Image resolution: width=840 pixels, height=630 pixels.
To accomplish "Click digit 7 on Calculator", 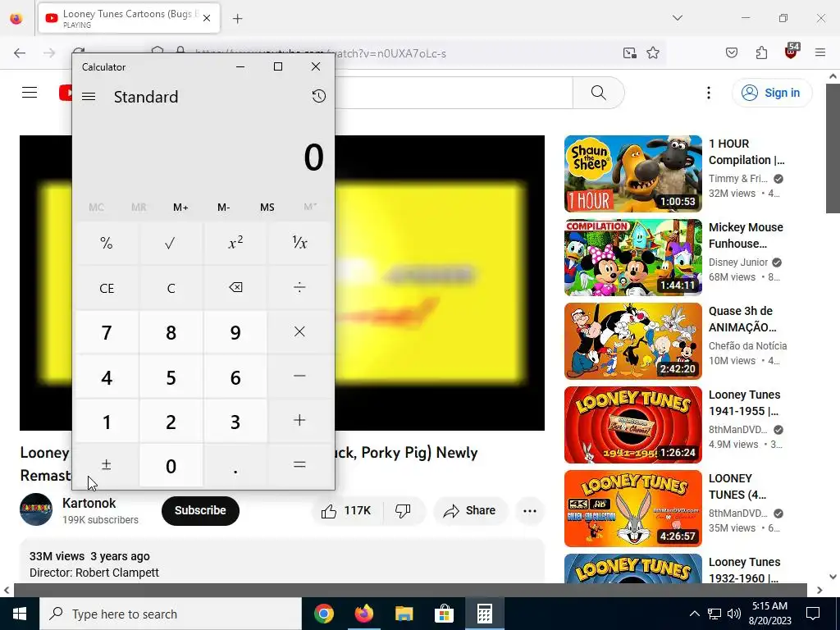I will click(107, 332).
